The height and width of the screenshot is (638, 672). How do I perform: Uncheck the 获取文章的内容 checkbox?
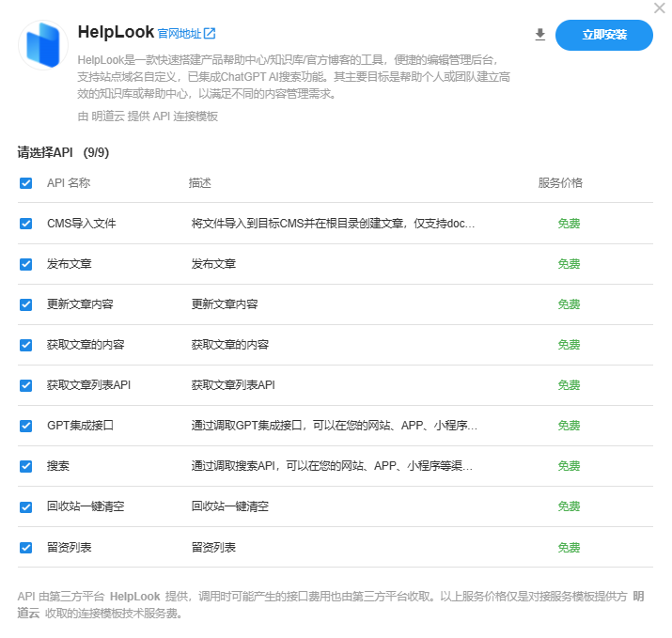pyautogui.click(x=25, y=345)
